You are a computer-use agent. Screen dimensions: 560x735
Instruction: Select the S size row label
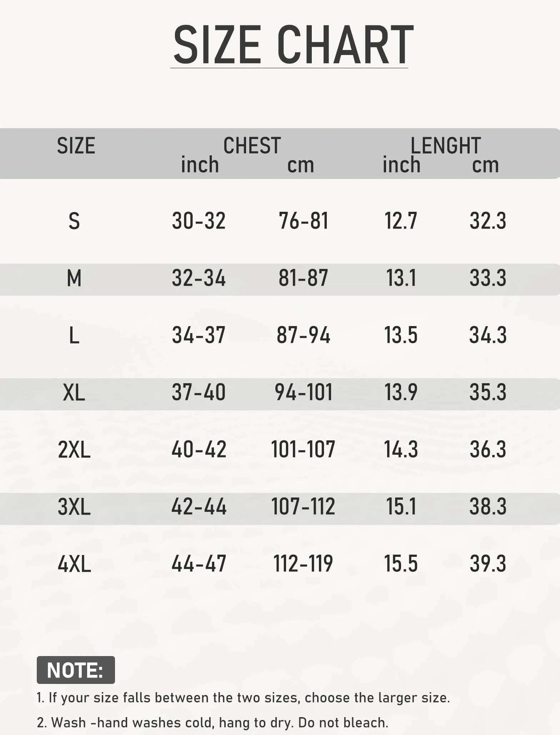(x=74, y=221)
